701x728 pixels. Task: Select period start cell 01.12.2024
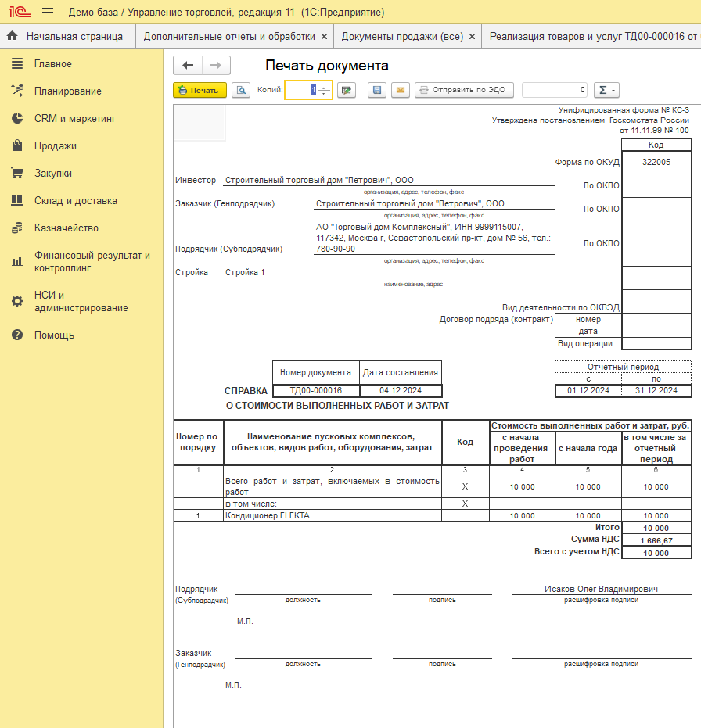(588, 390)
